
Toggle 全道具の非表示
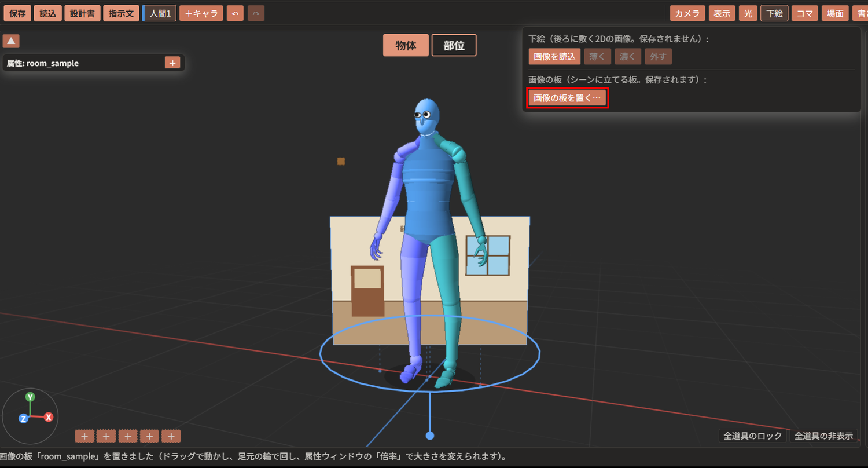click(x=824, y=436)
